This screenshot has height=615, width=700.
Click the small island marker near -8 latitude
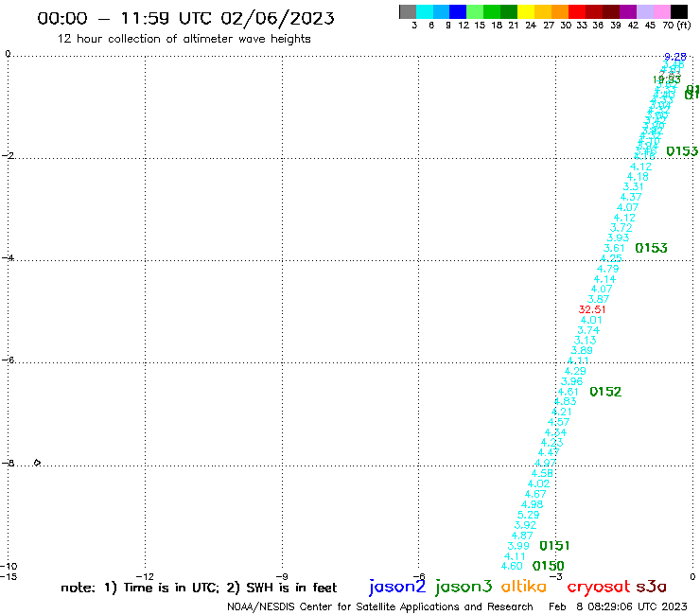[x=37, y=463]
